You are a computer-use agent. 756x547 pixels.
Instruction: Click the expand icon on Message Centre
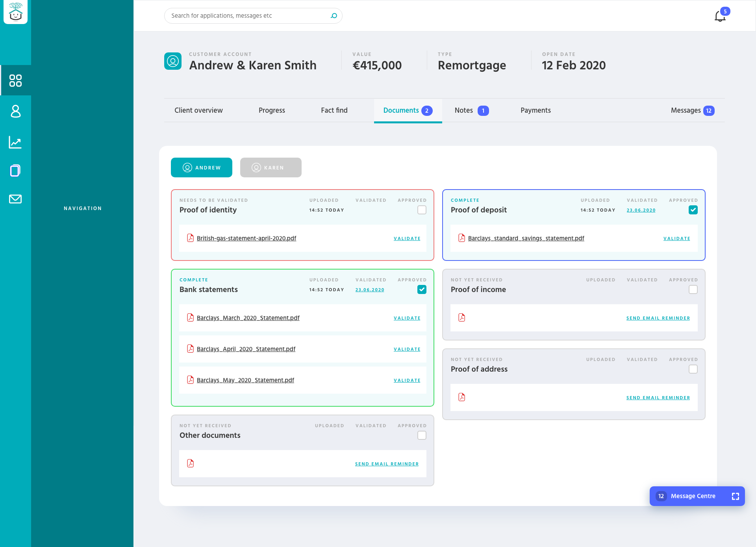735,496
